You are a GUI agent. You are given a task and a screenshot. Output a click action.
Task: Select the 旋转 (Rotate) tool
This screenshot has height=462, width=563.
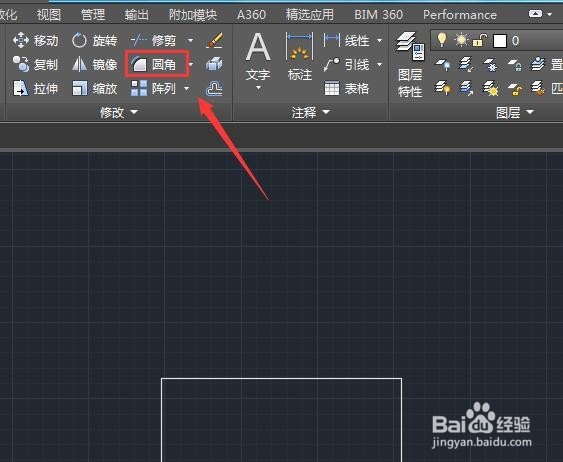tap(94, 41)
